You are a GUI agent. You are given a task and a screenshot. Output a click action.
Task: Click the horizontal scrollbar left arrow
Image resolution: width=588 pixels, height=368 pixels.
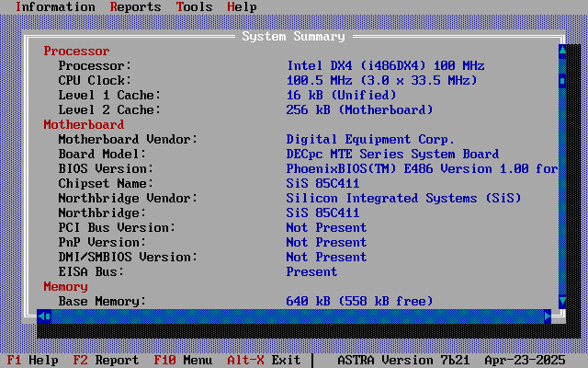click(40, 316)
